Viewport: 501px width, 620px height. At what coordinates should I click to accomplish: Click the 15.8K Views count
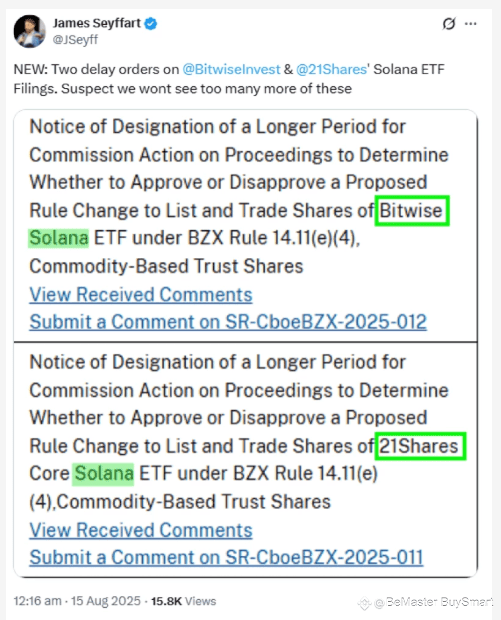(x=183, y=601)
